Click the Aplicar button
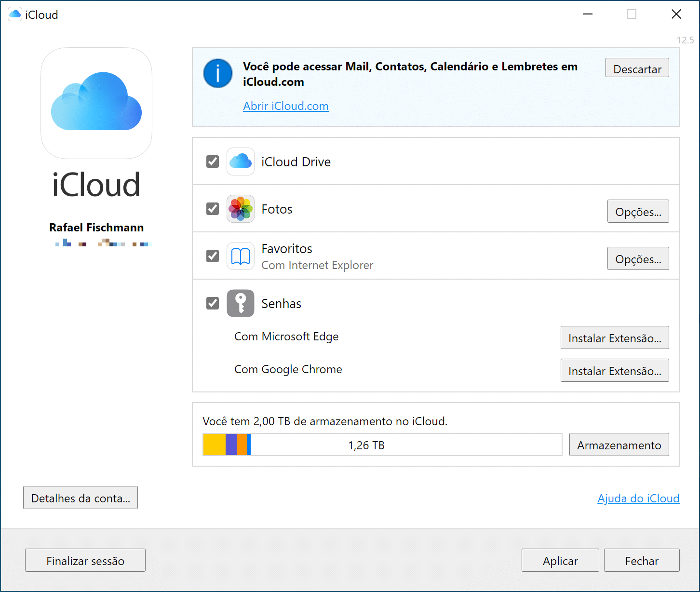 (x=560, y=560)
